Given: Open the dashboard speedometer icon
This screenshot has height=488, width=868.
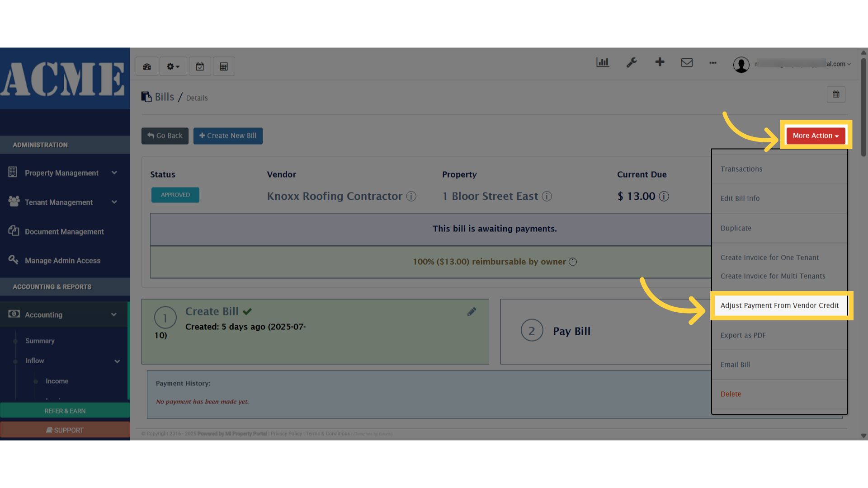Looking at the screenshot, I should pyautogui.click(x=146, y=66).
